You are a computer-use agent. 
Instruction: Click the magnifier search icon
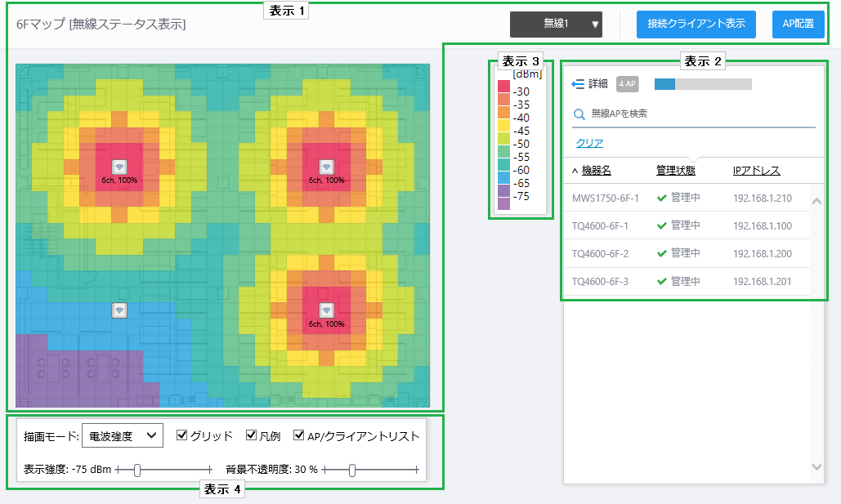579,114
